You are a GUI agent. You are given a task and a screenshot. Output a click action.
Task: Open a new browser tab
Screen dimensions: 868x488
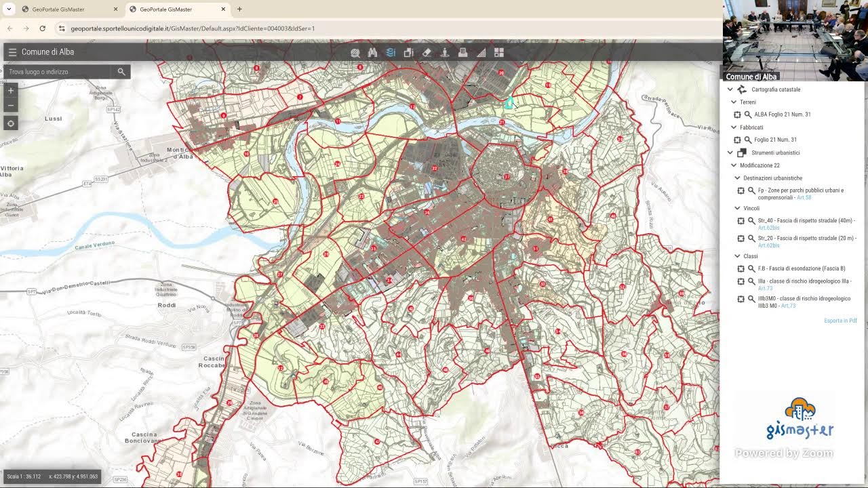coord(239,9)
